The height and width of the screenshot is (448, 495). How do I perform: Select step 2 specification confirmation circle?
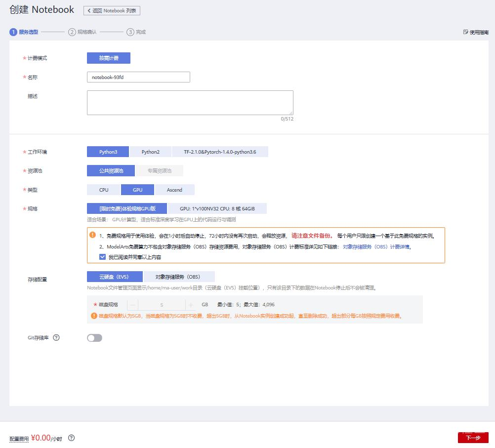coord(72,32)
